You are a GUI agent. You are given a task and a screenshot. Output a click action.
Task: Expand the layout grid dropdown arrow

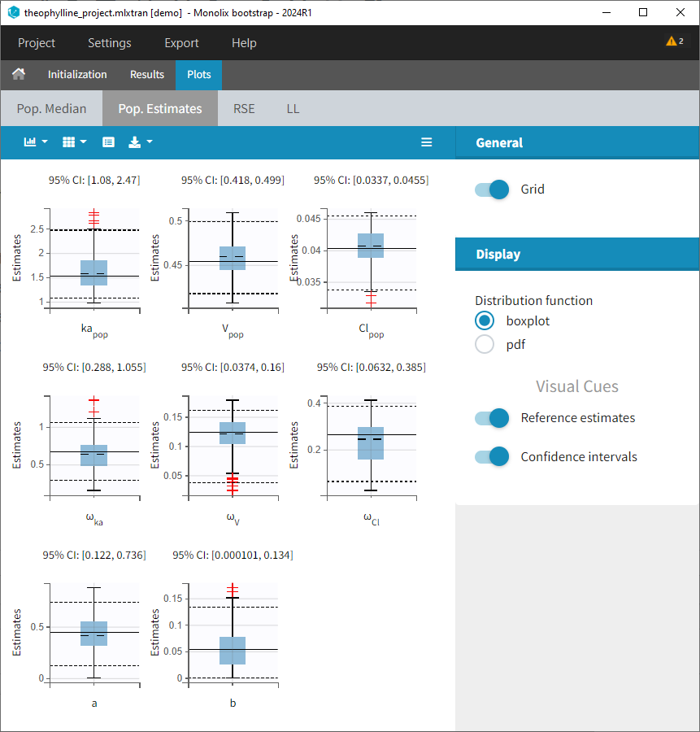[x=84, y=142]
